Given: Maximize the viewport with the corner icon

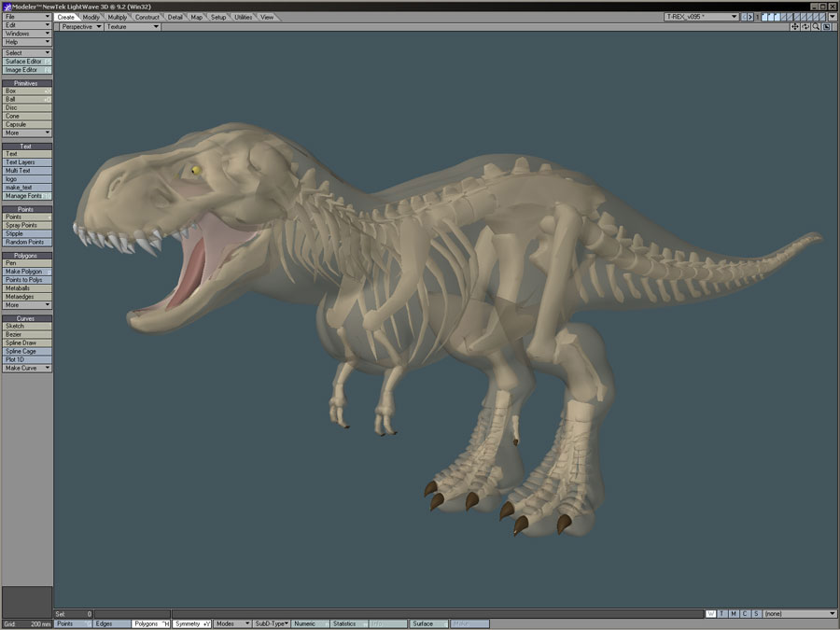Looking at the screenshot, I should [827, 27].
